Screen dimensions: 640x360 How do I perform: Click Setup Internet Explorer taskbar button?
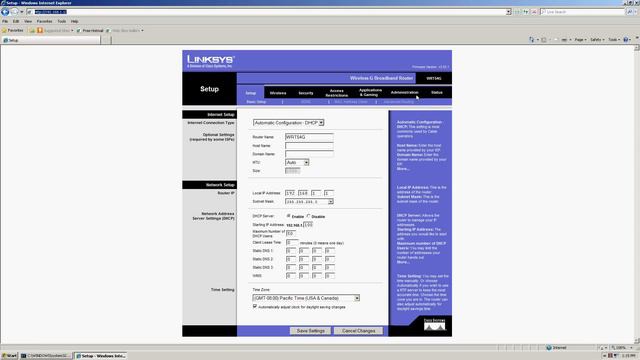pyautogui.click(x=101, y=356)
